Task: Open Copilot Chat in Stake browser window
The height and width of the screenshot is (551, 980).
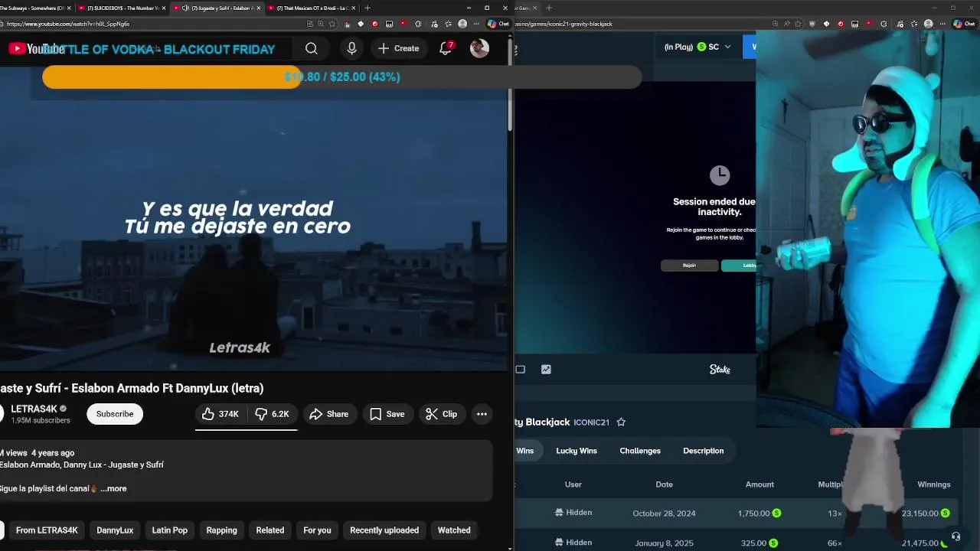Action: [964, 24]
